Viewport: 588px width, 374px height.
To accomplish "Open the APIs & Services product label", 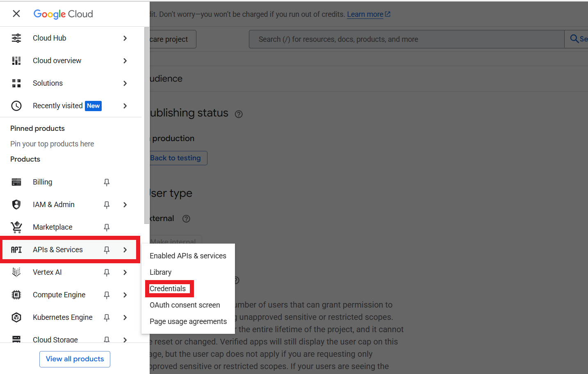I will (x=58, y=250).
